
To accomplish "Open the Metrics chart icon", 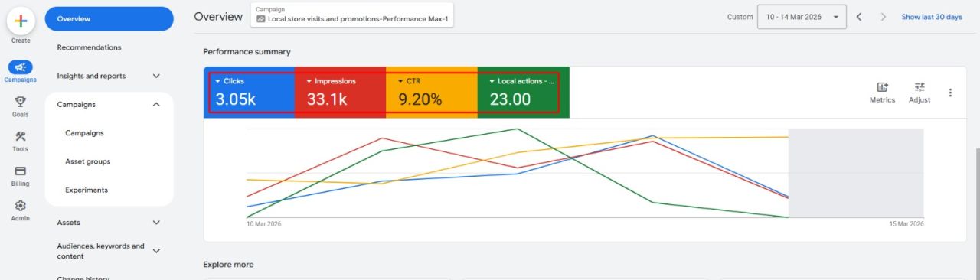I will click(x=882, y=87).
